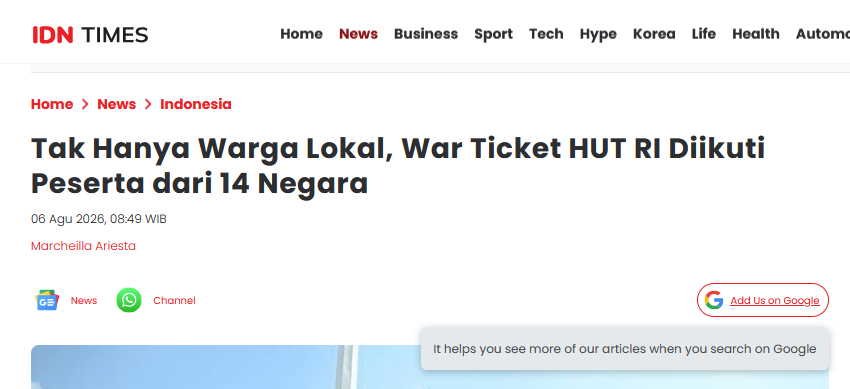Screen dimensions: 850x389
Task: Navigate to the Tech section
Action: click(x=546, y=34)
